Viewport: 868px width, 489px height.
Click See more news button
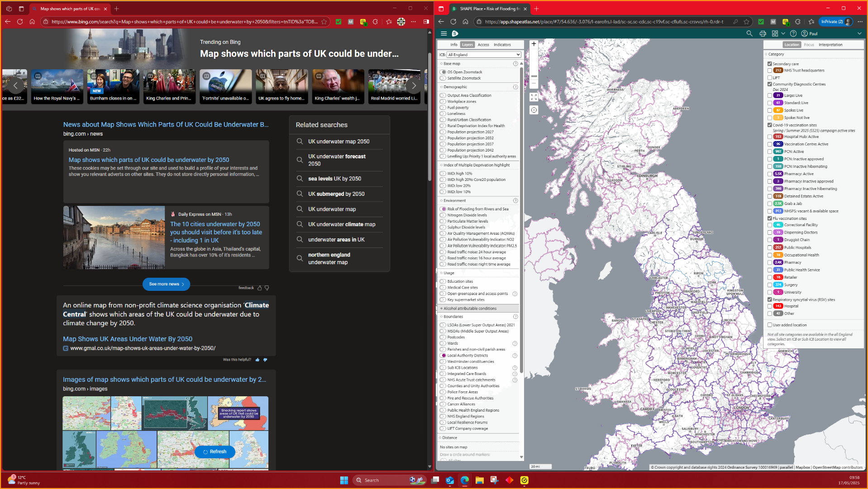coord(166,284)
